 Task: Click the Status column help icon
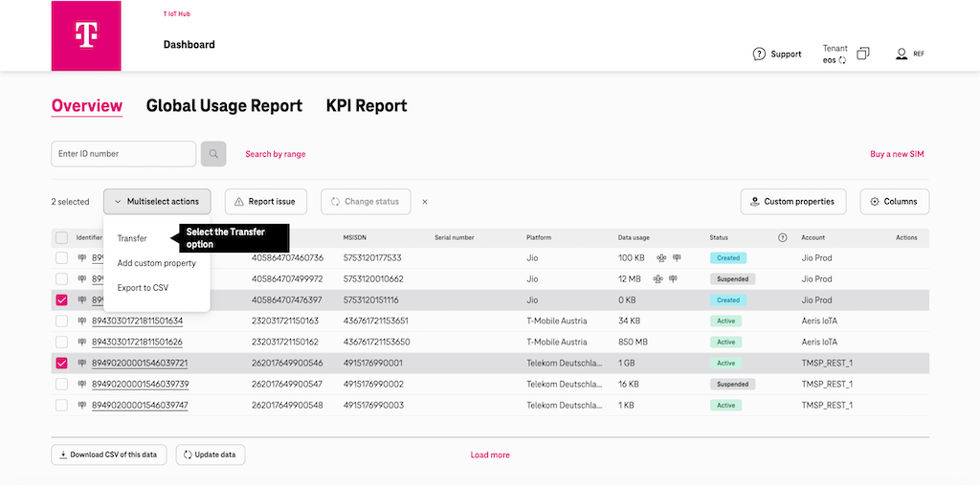[783, 237]
